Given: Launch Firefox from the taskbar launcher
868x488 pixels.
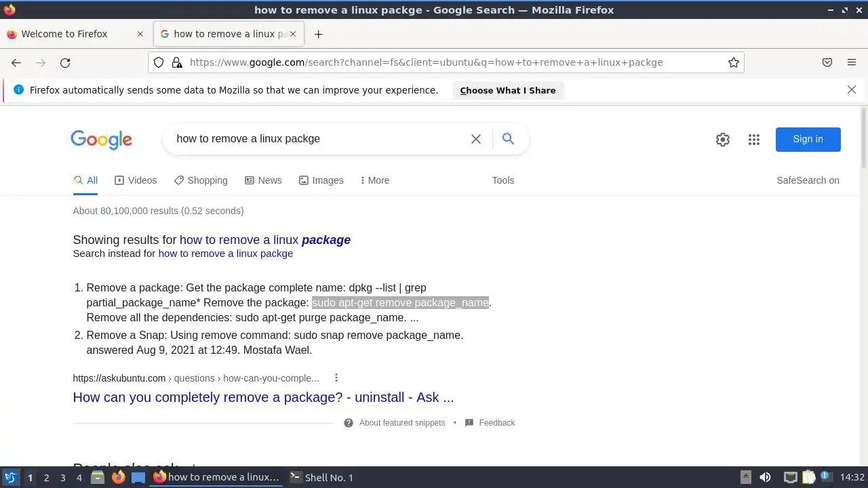Looking at the screenshot, I should 118,477.
